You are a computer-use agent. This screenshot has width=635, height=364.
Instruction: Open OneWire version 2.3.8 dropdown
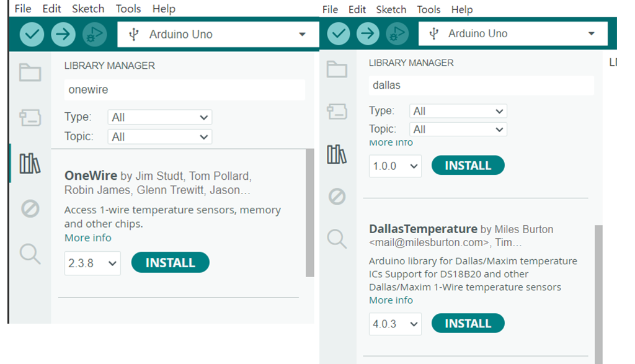pyautogui.click(x=92, y=263)
